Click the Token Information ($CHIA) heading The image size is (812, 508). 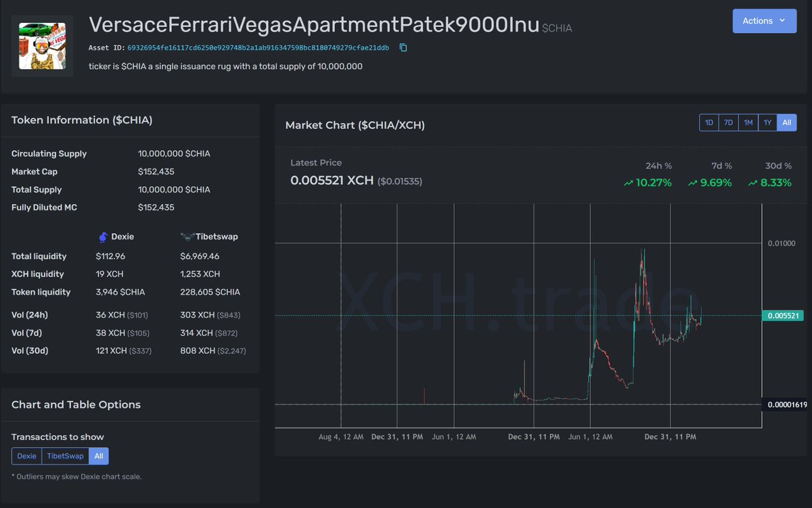tap(82, 120)
